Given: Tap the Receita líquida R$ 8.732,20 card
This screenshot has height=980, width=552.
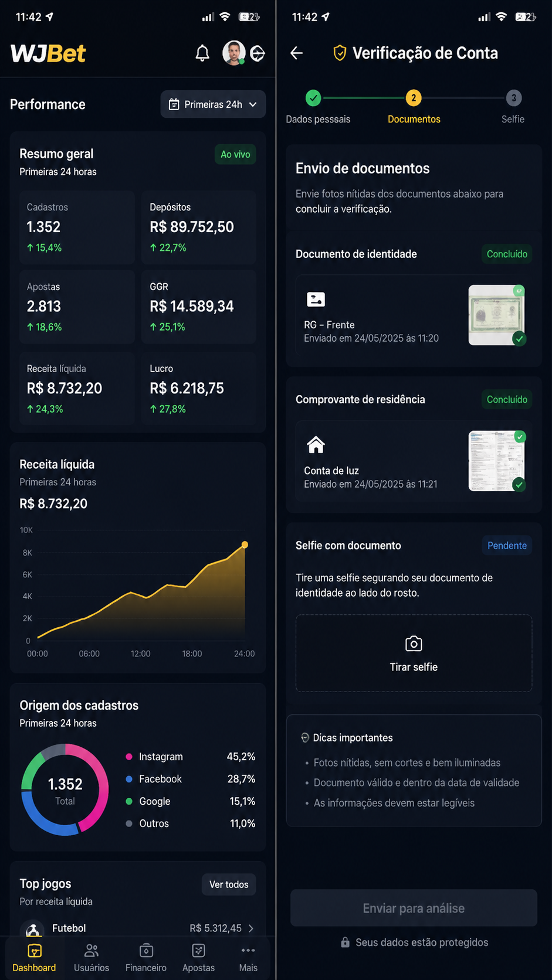Looking at the screenshot, I should (77, 388).
